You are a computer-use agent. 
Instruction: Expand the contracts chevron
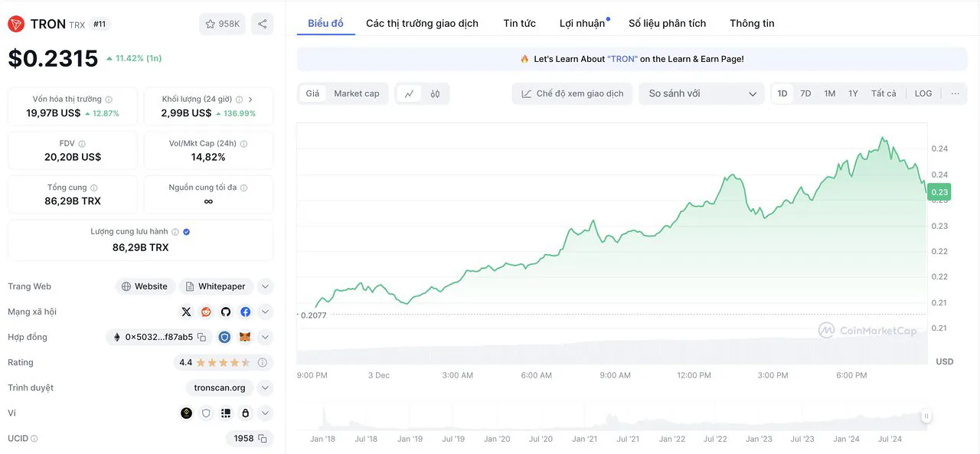[x=265, y=337]
